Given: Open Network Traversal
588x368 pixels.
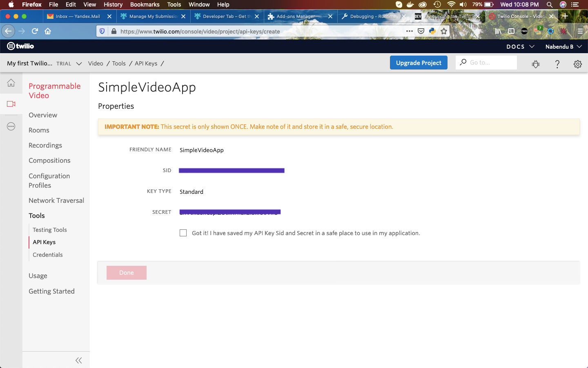Looking at the screenshot, I should coord(56,200).
